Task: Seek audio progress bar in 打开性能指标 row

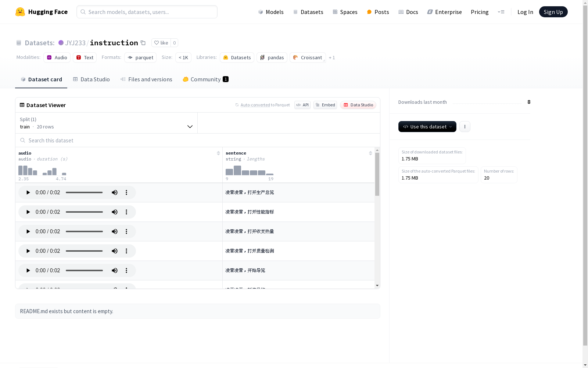Action: click(x=84, y=212)
